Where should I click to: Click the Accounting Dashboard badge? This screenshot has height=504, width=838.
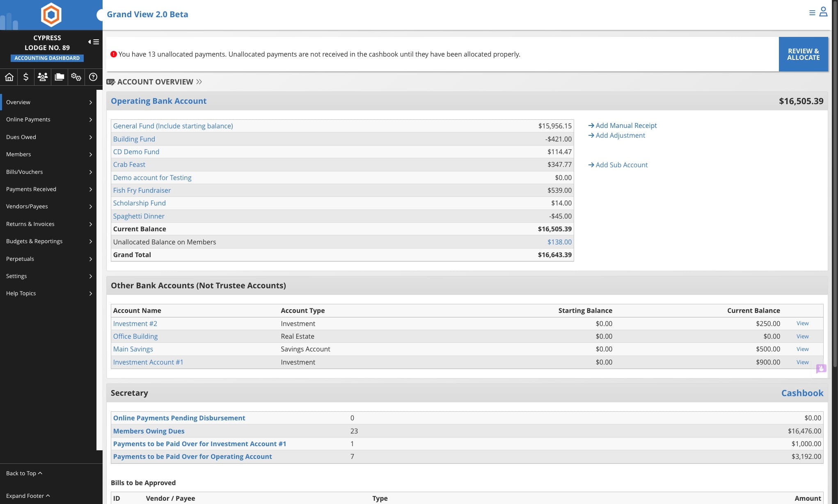[47, 58]
